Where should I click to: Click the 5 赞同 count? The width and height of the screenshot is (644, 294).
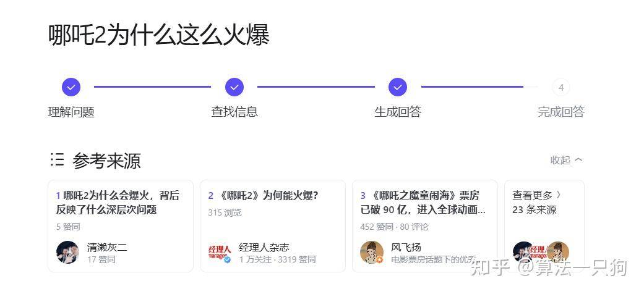coord(68,227)
